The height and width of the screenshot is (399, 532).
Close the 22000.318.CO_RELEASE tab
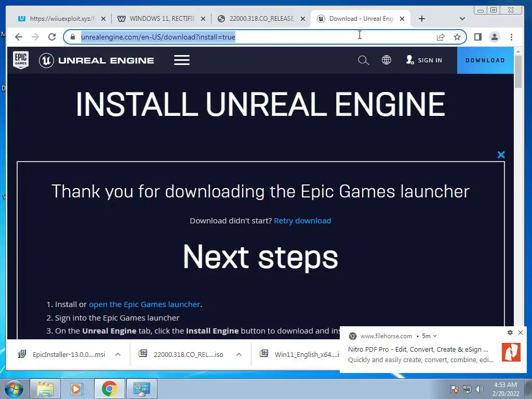(x=303, y=19)
